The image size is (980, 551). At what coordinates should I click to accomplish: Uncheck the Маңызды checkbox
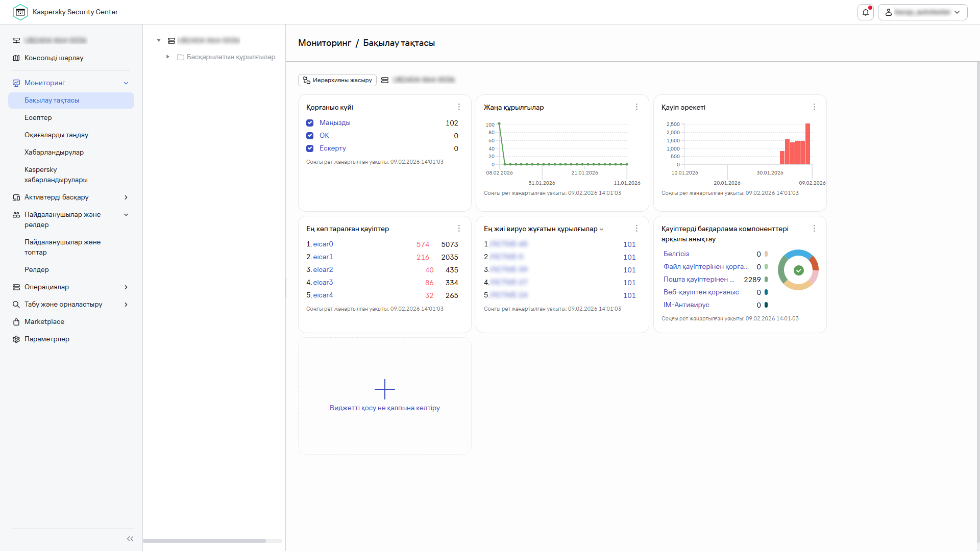pyautogui.click(x=310, y=123)
